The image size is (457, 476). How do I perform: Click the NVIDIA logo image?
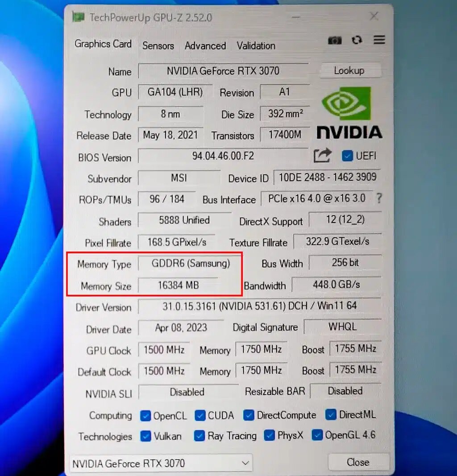(349, 113)
